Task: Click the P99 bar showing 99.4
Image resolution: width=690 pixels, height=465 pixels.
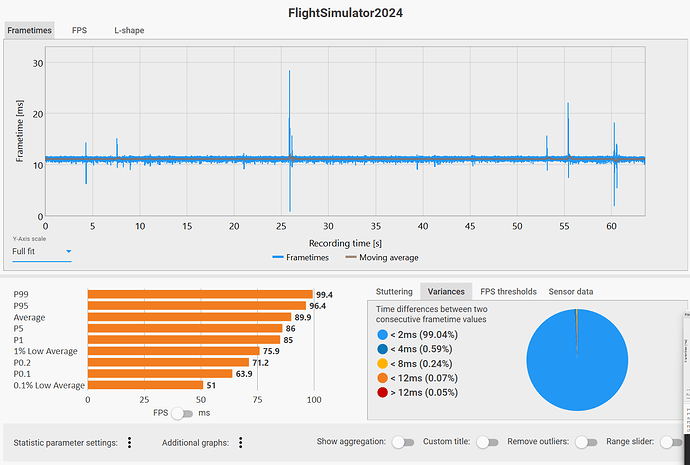Action: 200,294
